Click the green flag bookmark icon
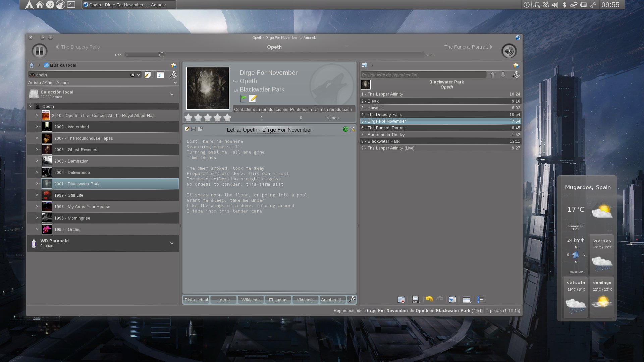Image resolution: width=644 pixels, height=362 pixels. [x=244, y=99]
